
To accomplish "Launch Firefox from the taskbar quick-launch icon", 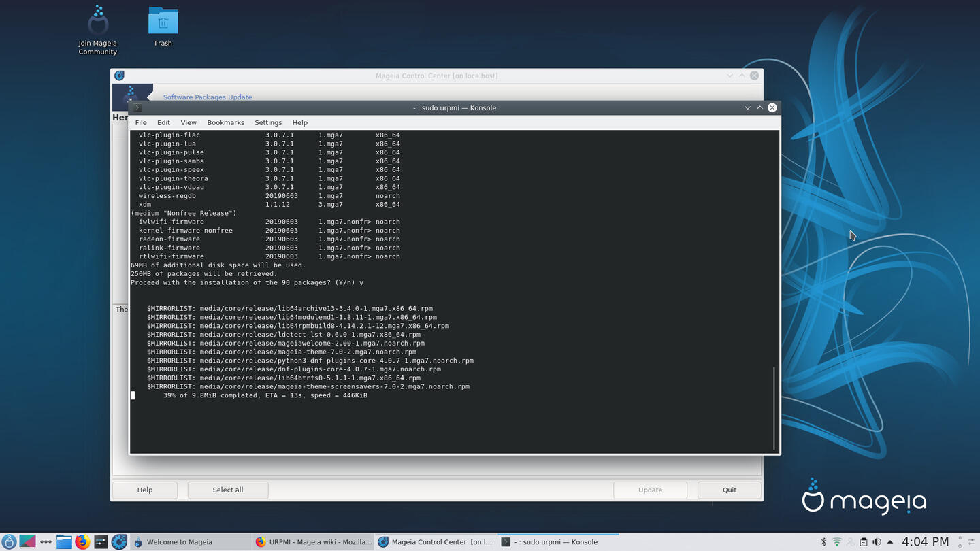I will click(82, 542).
